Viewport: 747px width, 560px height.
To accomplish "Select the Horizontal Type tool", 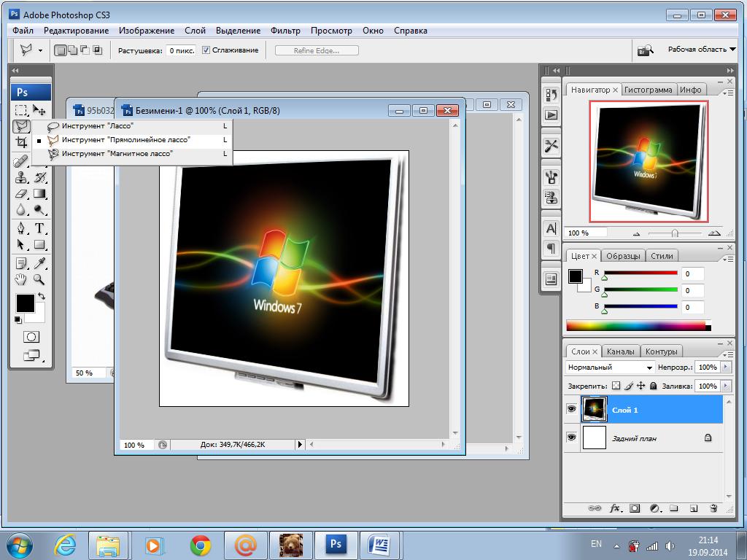I will tap(40, 228).
